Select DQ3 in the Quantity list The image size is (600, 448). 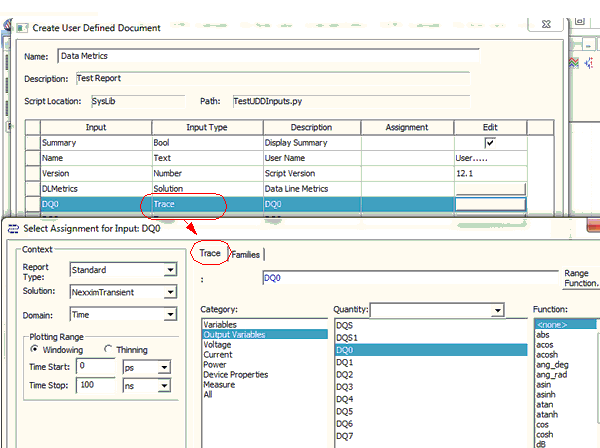click(x=345, y=387)
